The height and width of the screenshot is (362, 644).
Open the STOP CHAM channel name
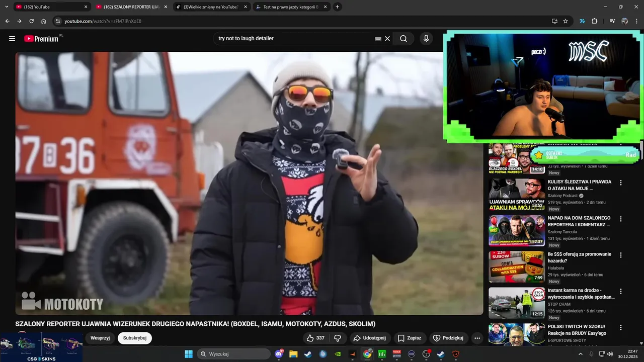559,304
